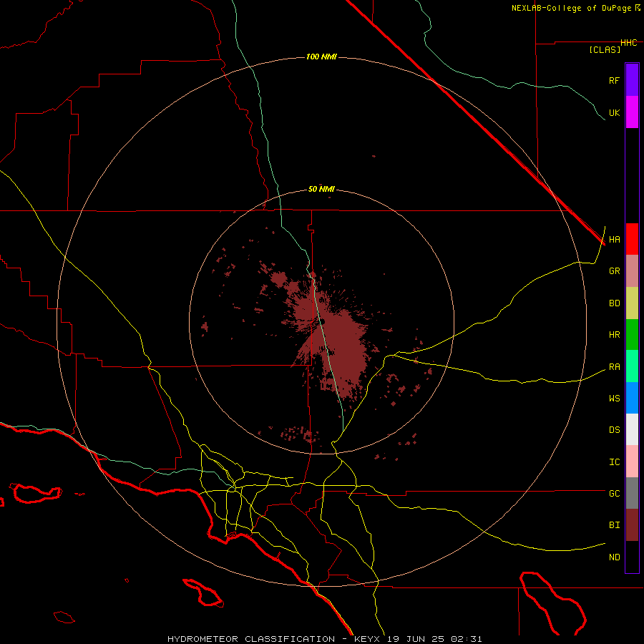Viewport: 644px width, 644px height.
Task: Click the NEXLAB-College of DuPage title
Action: [x=571, y=8]
